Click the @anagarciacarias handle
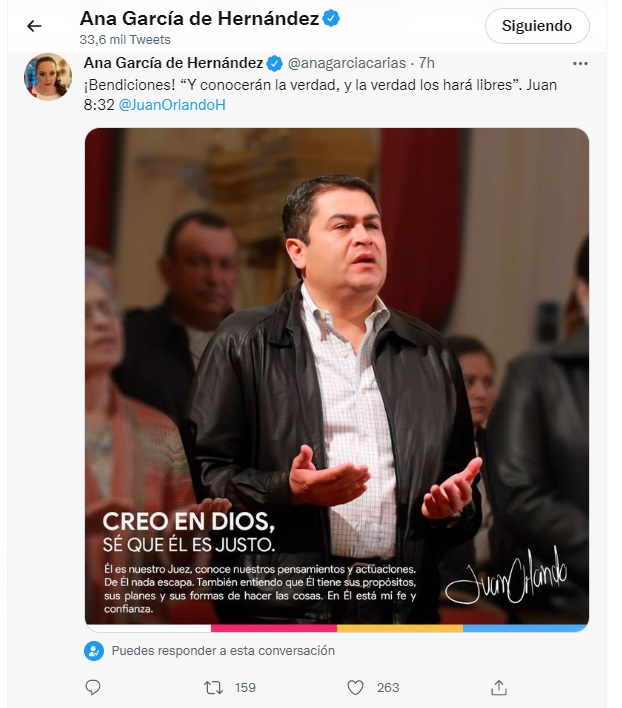622x708 pixels. [x=347, y=63]
